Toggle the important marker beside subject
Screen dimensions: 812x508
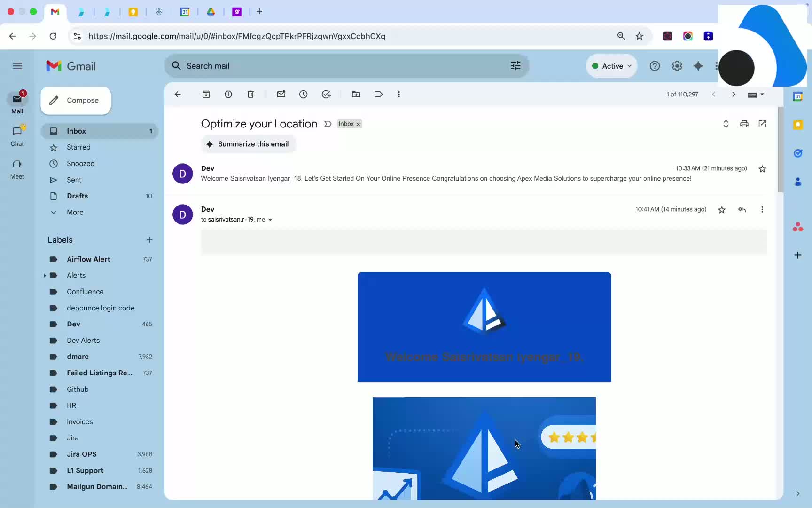coord(328,124)
